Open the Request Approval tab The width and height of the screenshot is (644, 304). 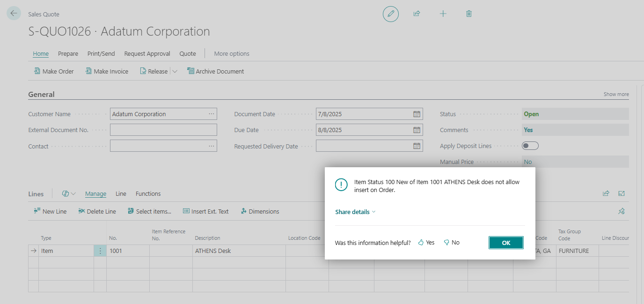[x=147, y=53]
